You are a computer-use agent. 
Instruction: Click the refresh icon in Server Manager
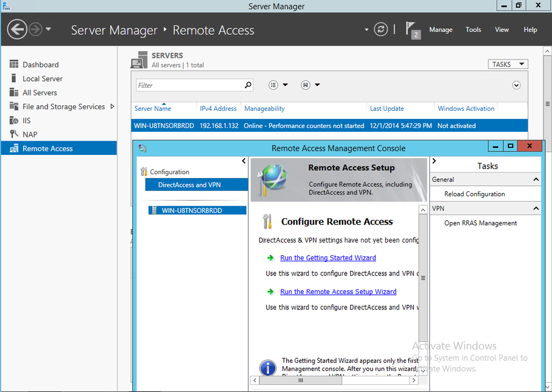click(380, 29)
